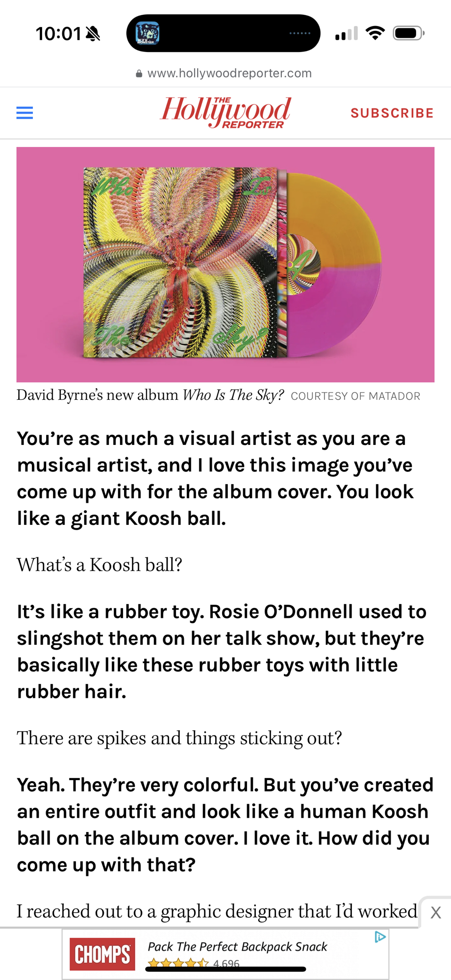Click the AdChoices triangle icon
451x980 pixels.
click(380, 937)
